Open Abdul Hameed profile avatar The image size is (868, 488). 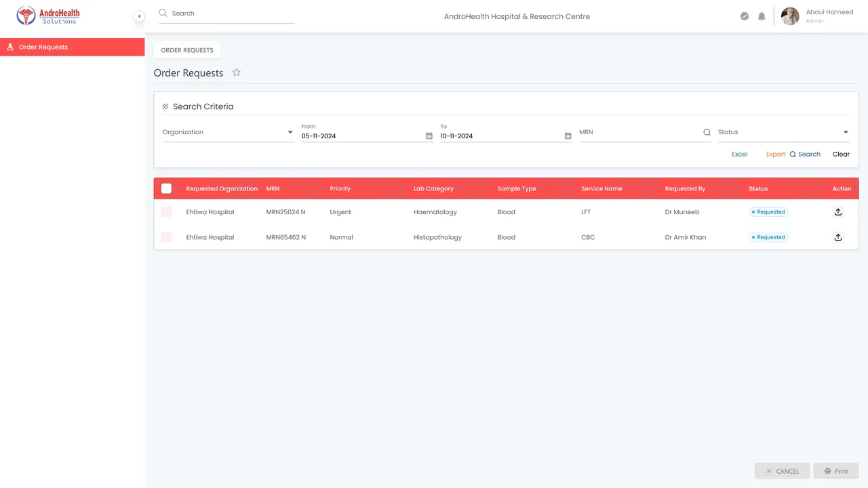click(790, 16)
